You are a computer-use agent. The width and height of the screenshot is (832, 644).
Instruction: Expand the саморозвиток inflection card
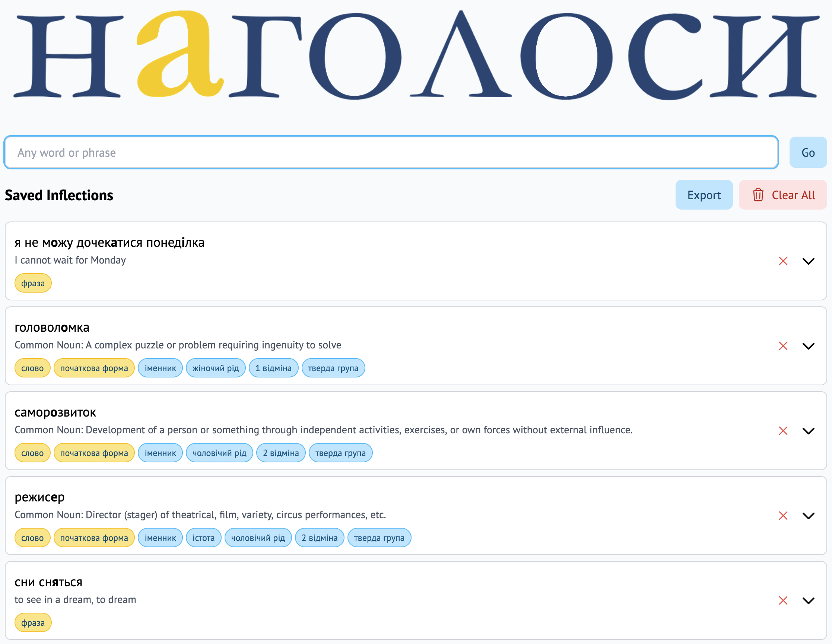808,431
